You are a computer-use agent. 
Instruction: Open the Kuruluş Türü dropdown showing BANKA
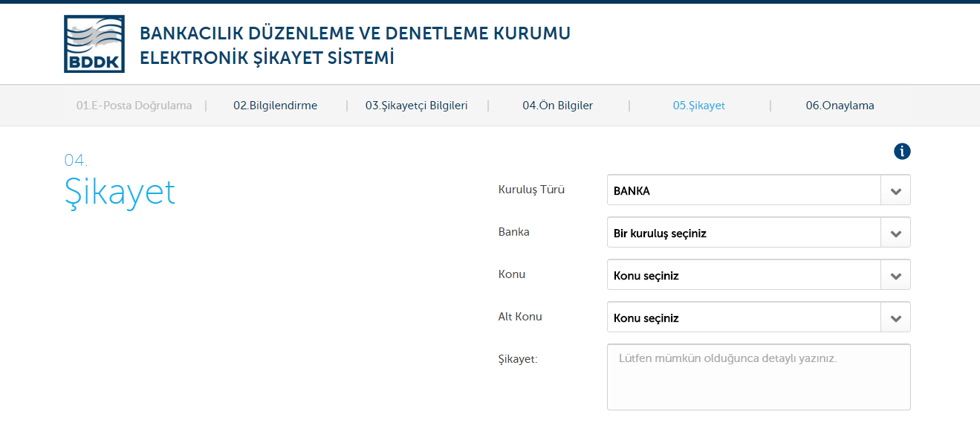click(759, 190)
